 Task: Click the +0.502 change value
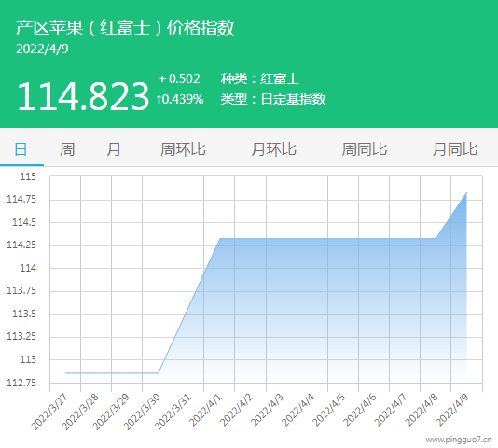coord(179,78)
